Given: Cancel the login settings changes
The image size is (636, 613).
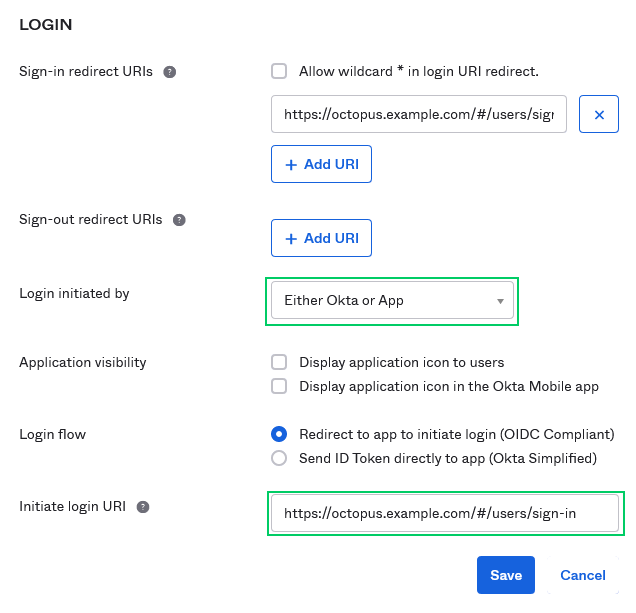Looking at the screenshot, I should coord(583,575).
